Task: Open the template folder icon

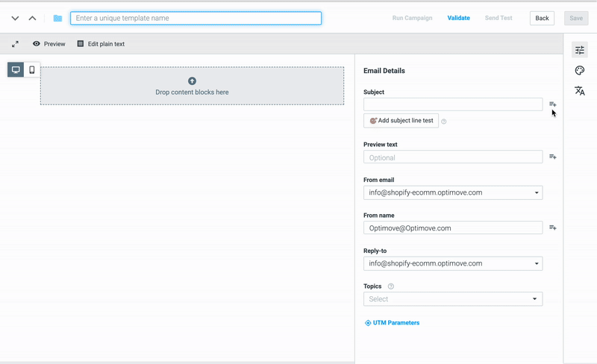Action: click(x=58, y=19)
